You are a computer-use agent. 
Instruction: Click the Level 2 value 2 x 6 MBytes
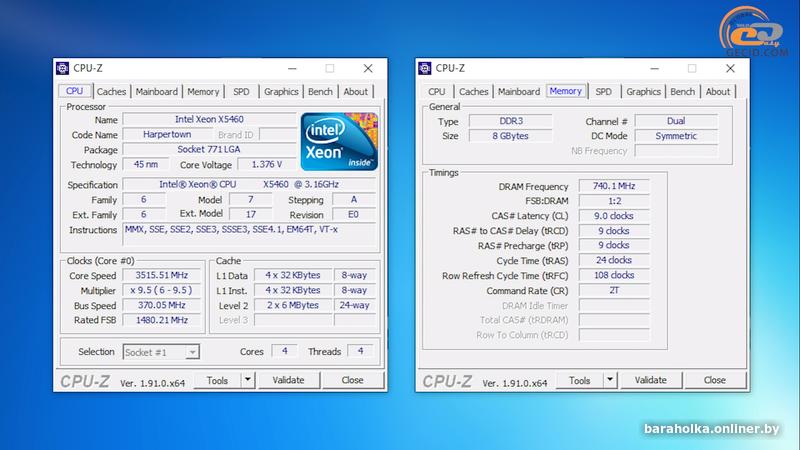point(293,305)
